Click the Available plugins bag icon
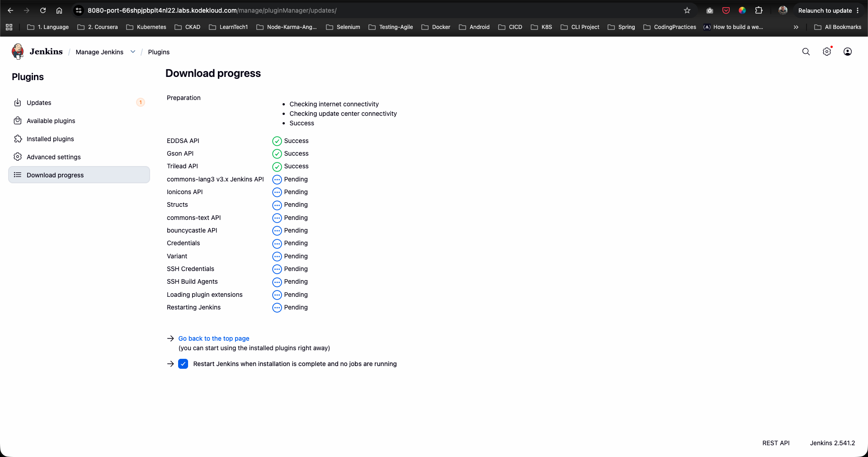Viewport: 868px width, 457px height. click(x=18, y=121)
